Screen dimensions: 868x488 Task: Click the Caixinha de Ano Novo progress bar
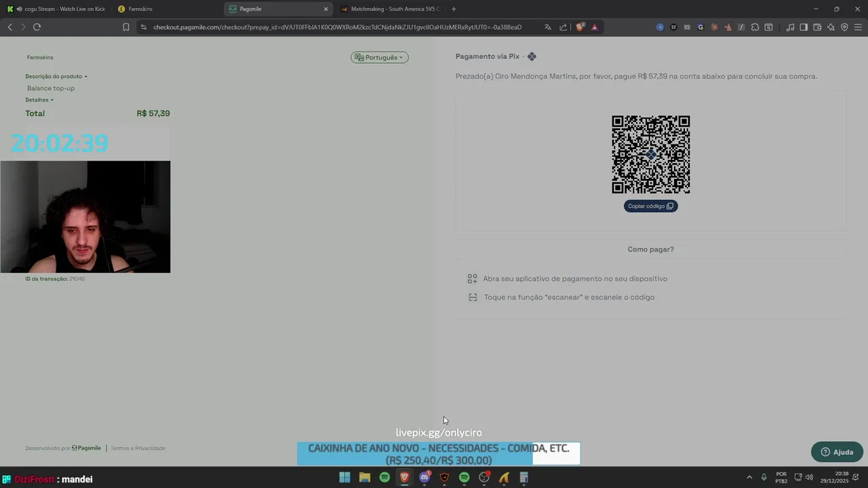(439, 454)
